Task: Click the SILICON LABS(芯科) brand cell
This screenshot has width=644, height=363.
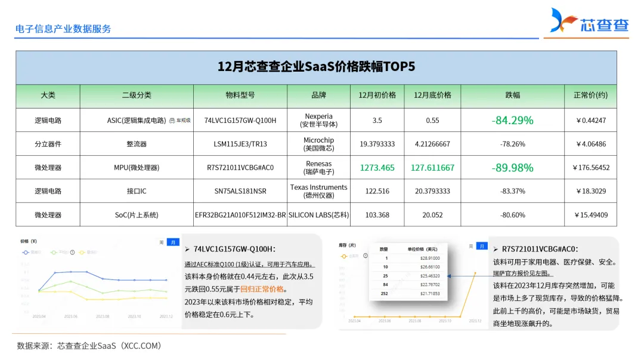Action: [318, 215]
